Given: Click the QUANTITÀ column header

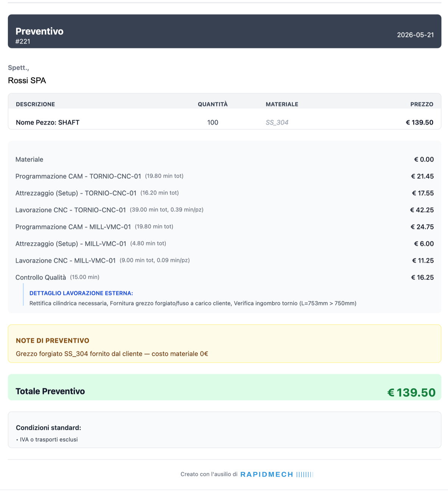Looking at the screenshot, I should [x=213, y=104].
